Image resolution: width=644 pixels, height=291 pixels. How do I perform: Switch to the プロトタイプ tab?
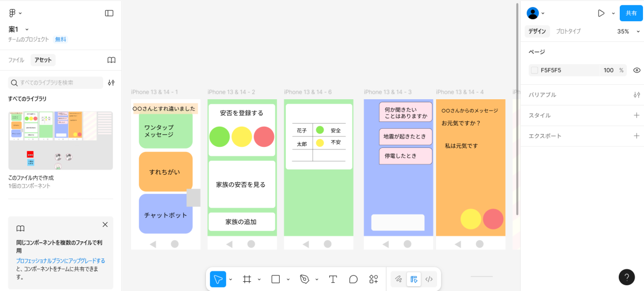click(568, 32)
